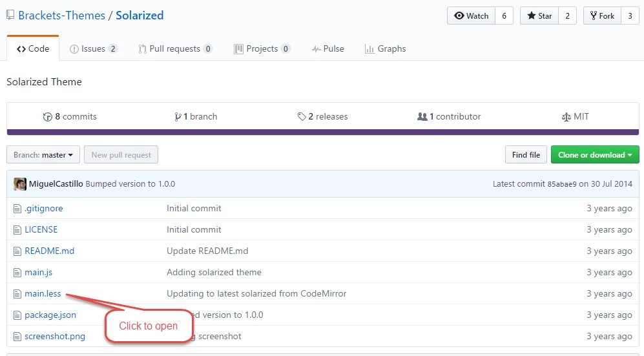Open the Initial commit message in LICENSE row
Image resolution: width=644 pixels, height=356 pixels.
click(x=194, y=229)
